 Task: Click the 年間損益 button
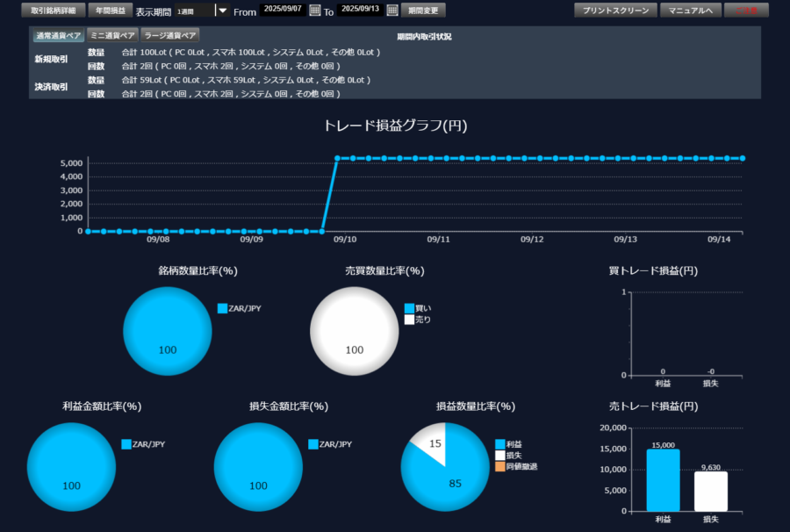(110, 11)
